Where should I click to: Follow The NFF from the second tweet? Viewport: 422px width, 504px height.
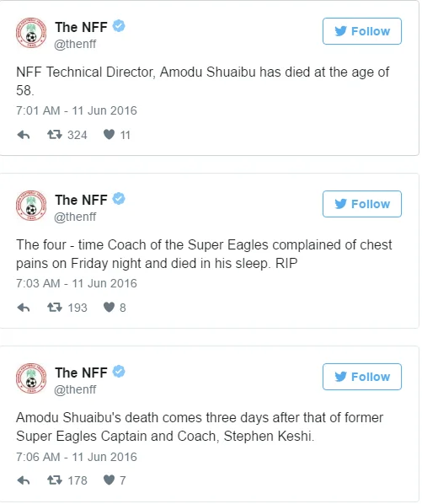(x=362, y=204)
